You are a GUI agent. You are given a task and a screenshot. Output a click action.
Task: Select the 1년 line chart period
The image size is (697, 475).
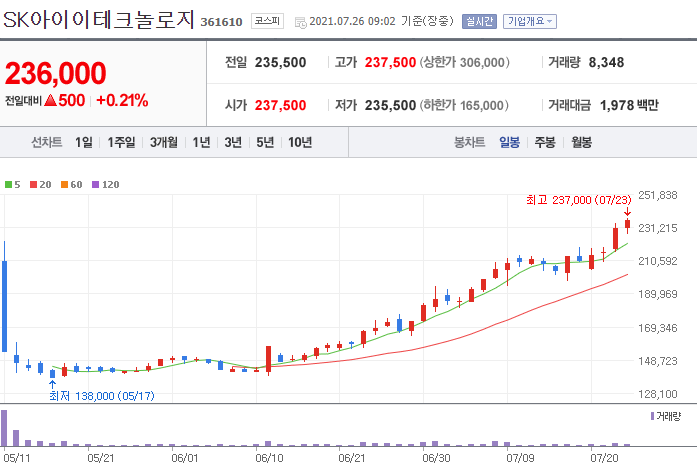tap(201, 142)
